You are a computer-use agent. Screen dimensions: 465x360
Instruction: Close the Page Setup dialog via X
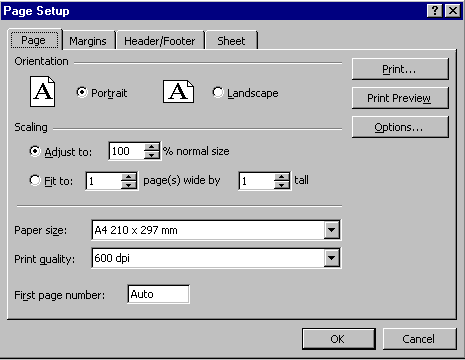[x=453, y=11]
